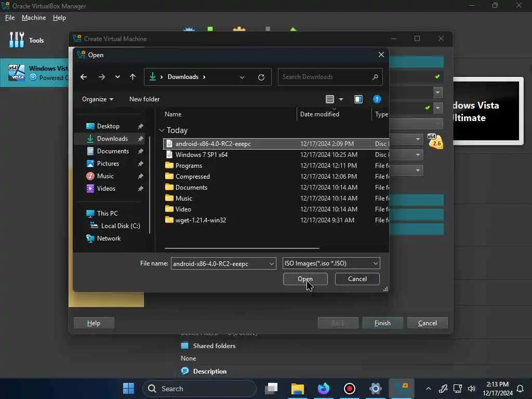The image size is (532, 399).
Task: Select the Windows Vista VM entry
Action: coord(35,73)
